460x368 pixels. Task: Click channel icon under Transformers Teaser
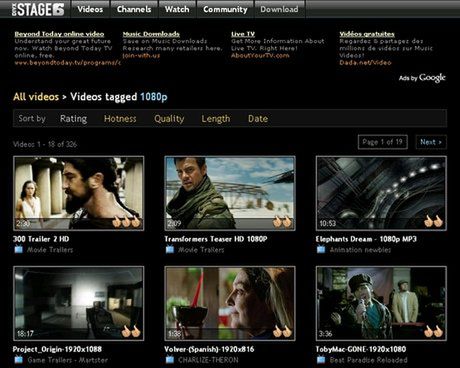170,249
